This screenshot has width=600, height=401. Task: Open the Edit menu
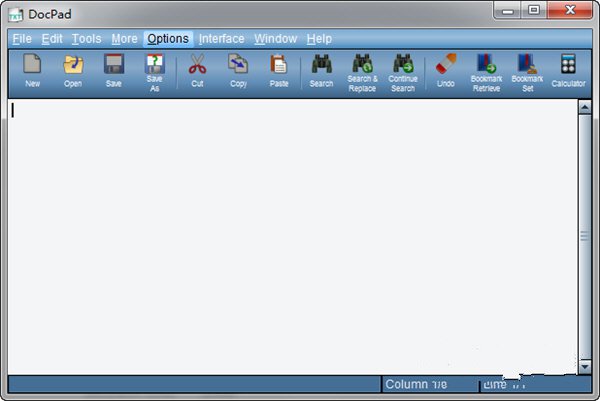[x=52, y=39]
